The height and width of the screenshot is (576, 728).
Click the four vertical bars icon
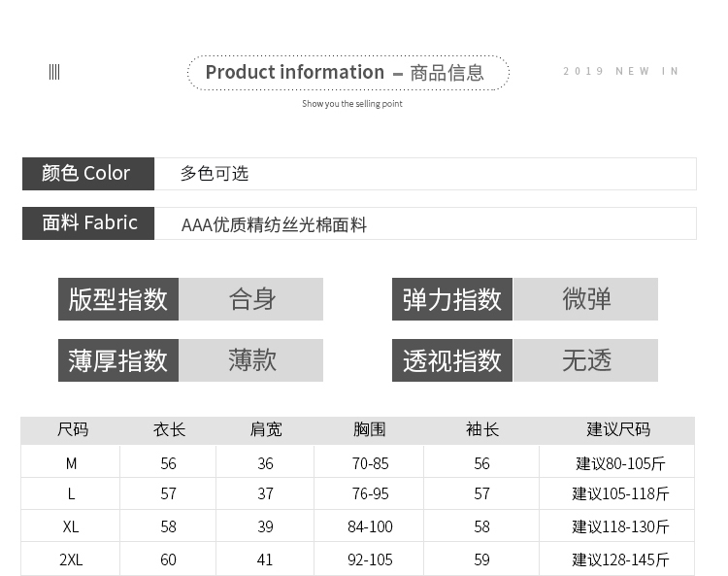coord(54,72)
